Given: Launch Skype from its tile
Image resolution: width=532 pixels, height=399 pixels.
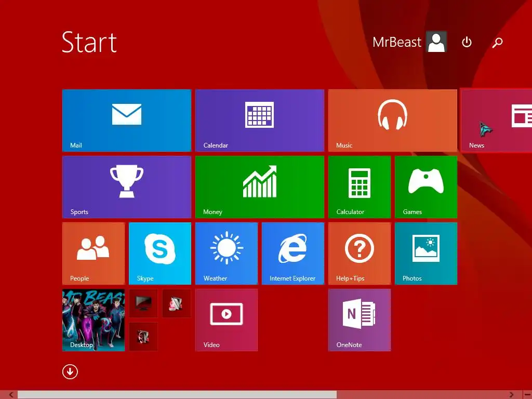Looking at the screenshot, I should [x=160, y=254].
